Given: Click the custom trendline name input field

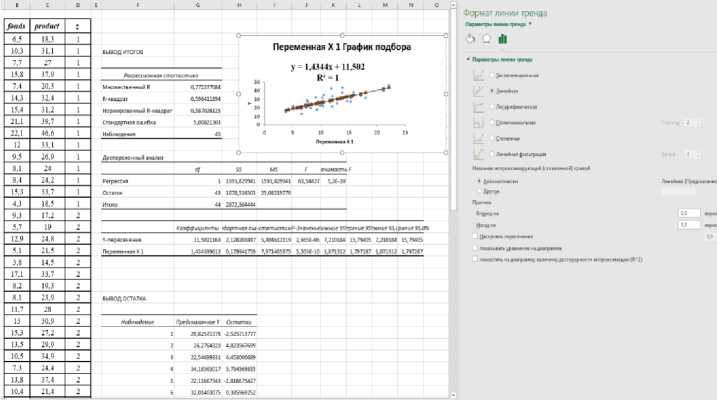Looking at the screenshot, I should (x=679, y=191).
